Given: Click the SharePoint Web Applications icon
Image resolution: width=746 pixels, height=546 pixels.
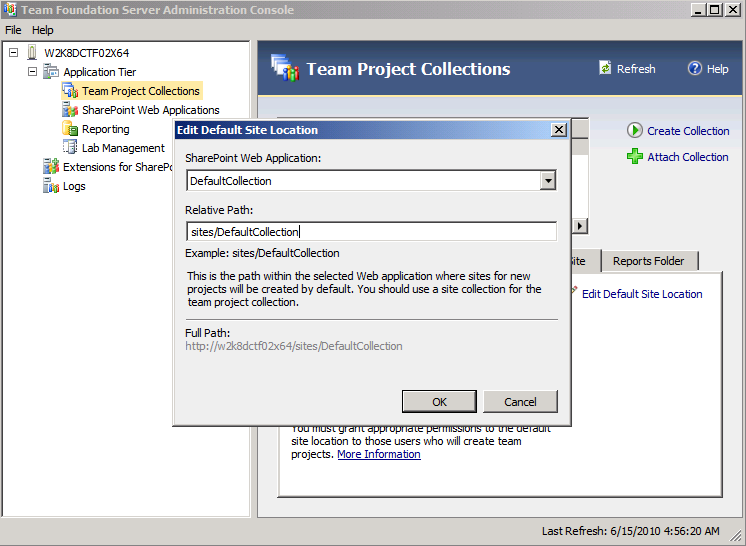Looking at the screenshot, I should (x=70, y=110).
